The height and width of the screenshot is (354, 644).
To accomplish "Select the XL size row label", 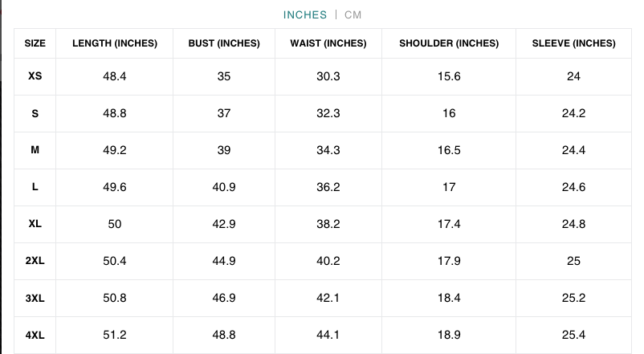I will [x=35, y=224].
